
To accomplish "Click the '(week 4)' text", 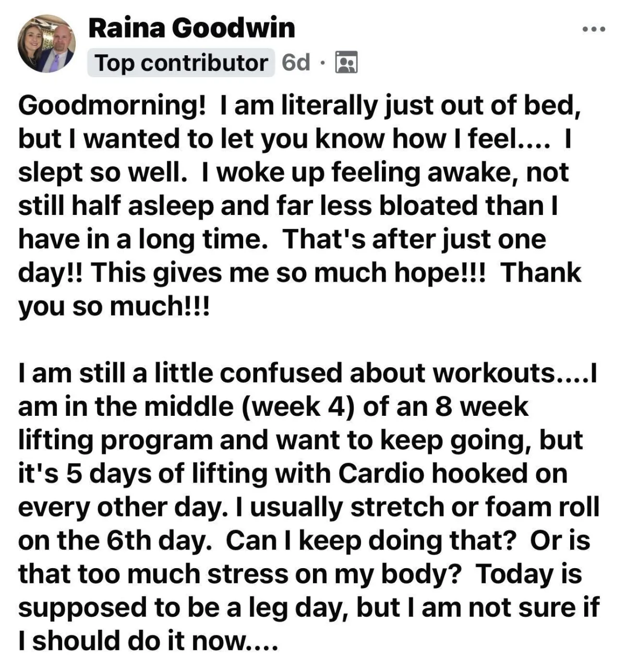I will click(297, 407).
